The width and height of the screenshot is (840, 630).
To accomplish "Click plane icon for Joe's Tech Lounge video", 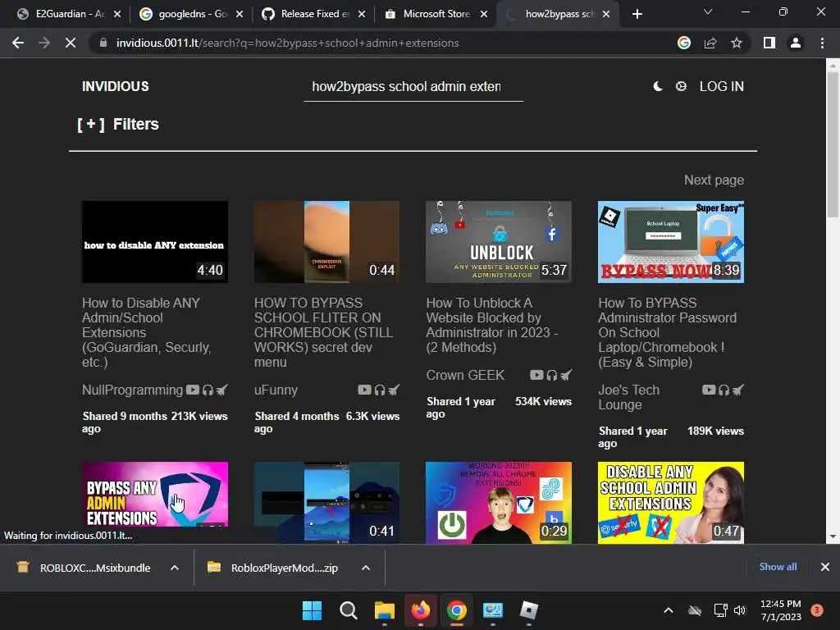I will coord(738,390).
